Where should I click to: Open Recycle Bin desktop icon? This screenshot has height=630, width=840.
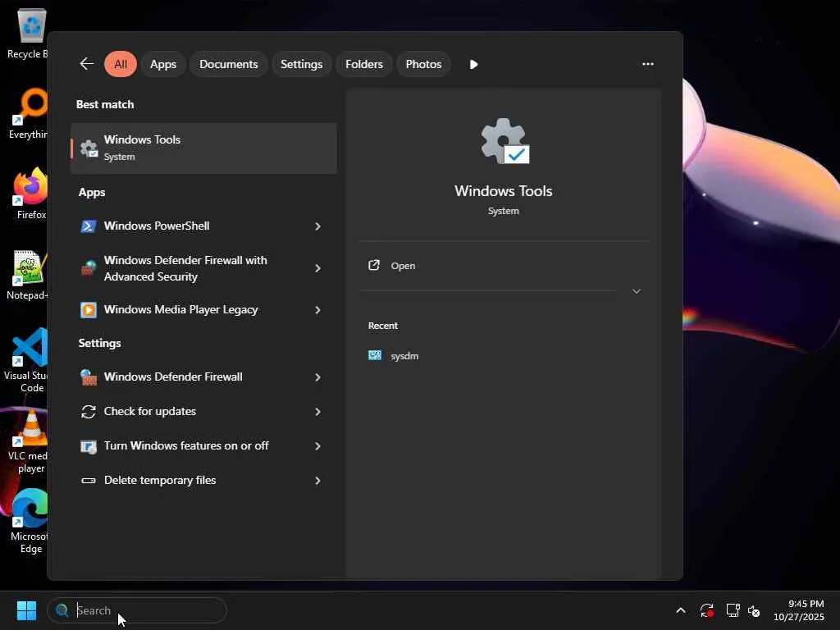29,34
